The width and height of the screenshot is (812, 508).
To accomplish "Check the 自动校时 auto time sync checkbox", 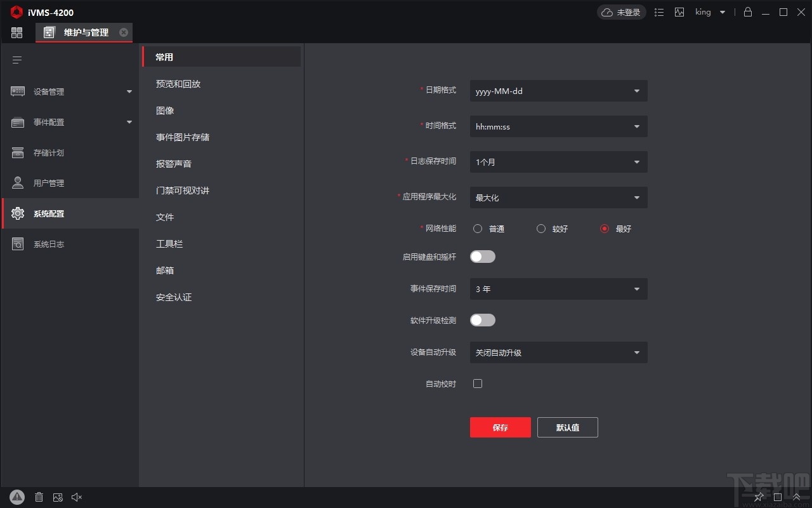I will pyautogui.click(x=478, y=384).
